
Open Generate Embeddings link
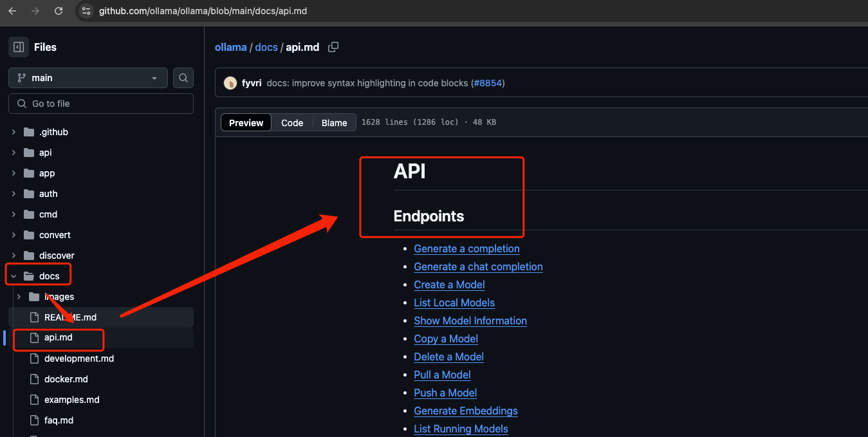(x=466, y=411)
